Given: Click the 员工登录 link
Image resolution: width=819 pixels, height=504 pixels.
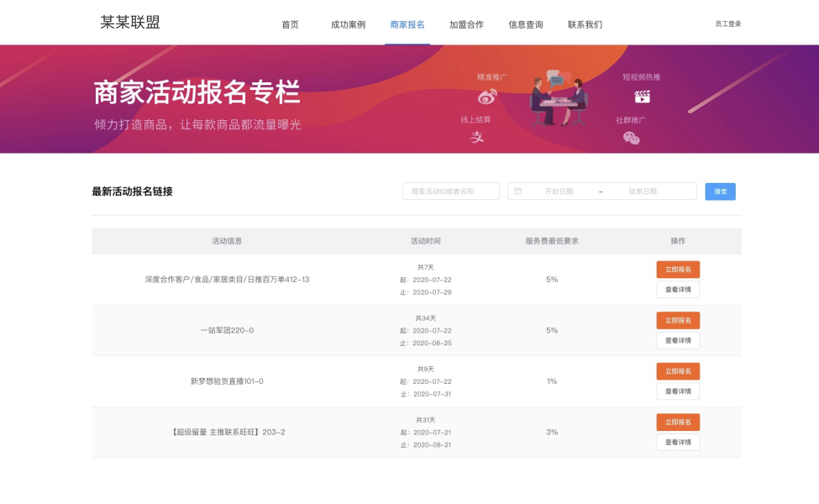Looking at the screenshot, I should click(727, 24).
